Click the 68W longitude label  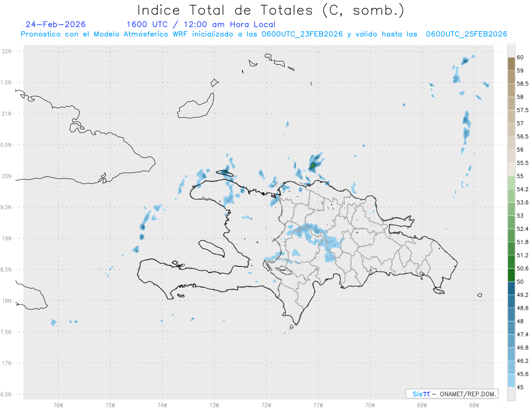(x=474, y=405)
